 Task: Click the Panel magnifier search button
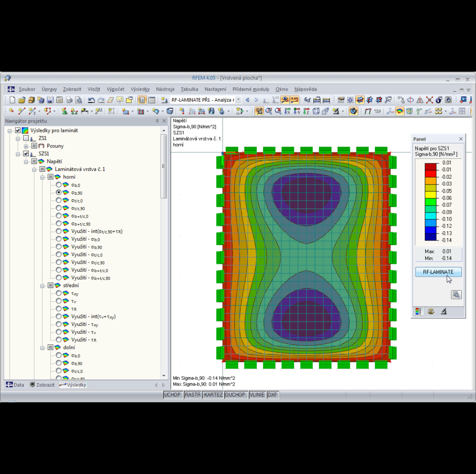tap(456, 294)
